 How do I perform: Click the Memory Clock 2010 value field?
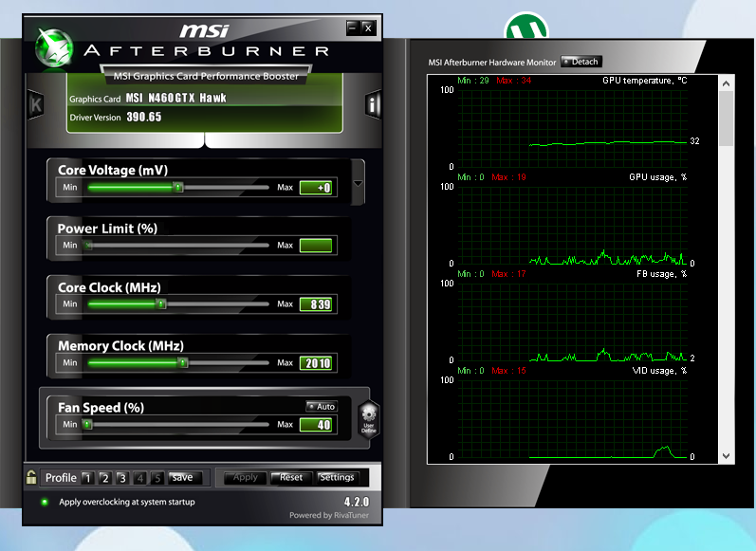coord(316,363)
